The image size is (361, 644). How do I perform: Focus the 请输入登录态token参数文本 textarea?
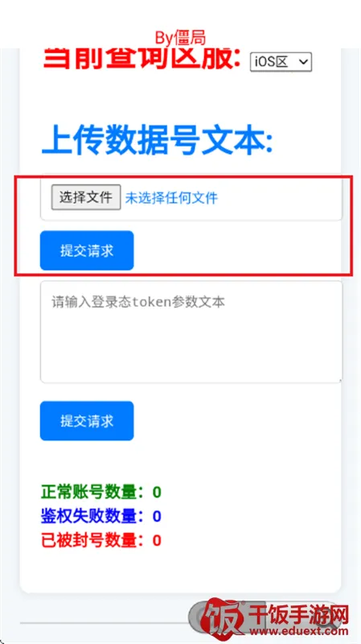tap(191, 332)
